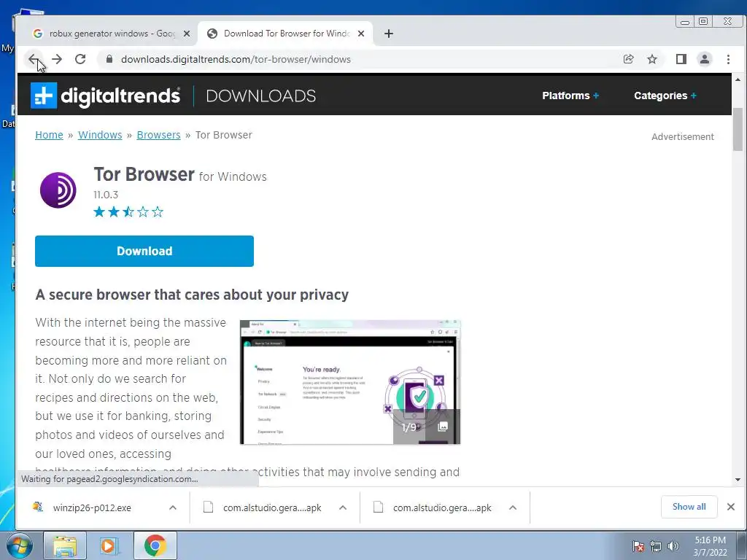Open the downloaded winzip26-p012.exe file
This screenshot has height=560, width=747.
(92, 508)
